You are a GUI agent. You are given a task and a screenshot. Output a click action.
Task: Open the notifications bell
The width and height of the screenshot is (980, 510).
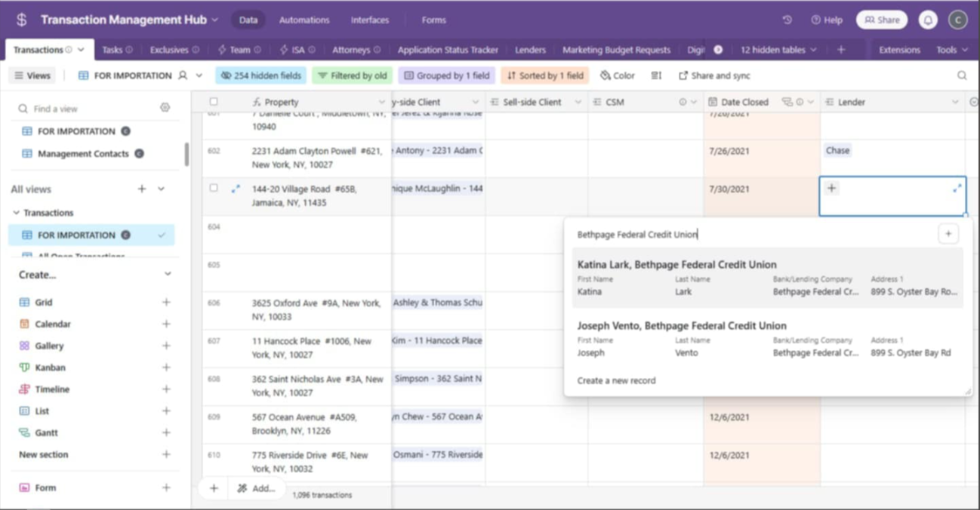[928, 20]
